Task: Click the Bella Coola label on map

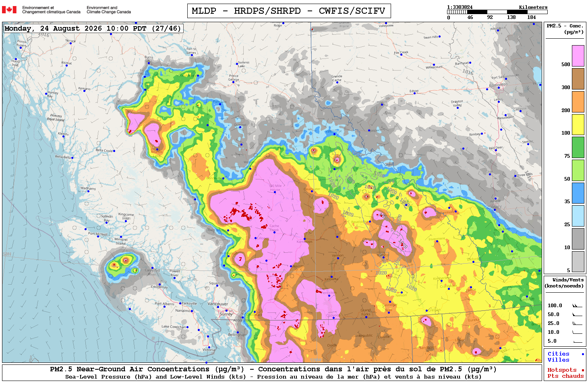Action: (x=104, y=150)
